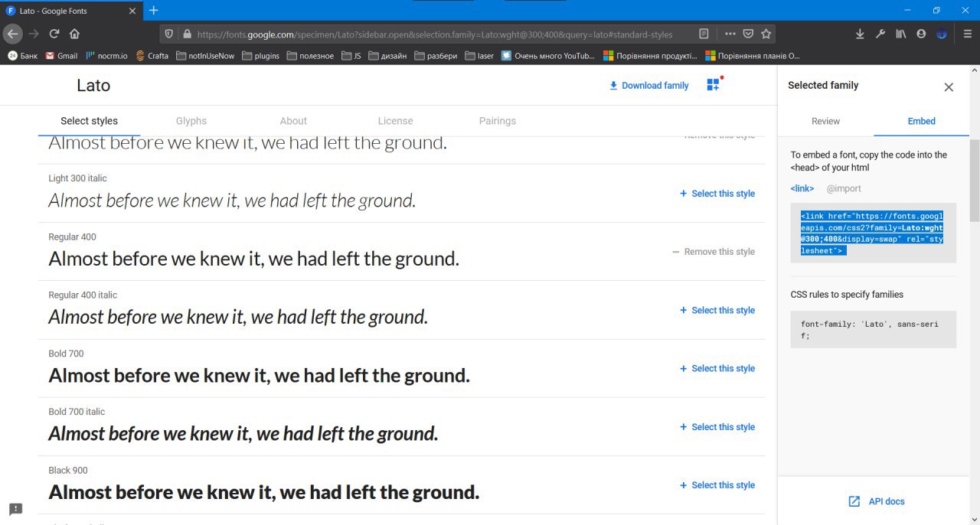Switch to the Glyphs tab
Screen dimensions: 980x525
(x=191, y=121)
